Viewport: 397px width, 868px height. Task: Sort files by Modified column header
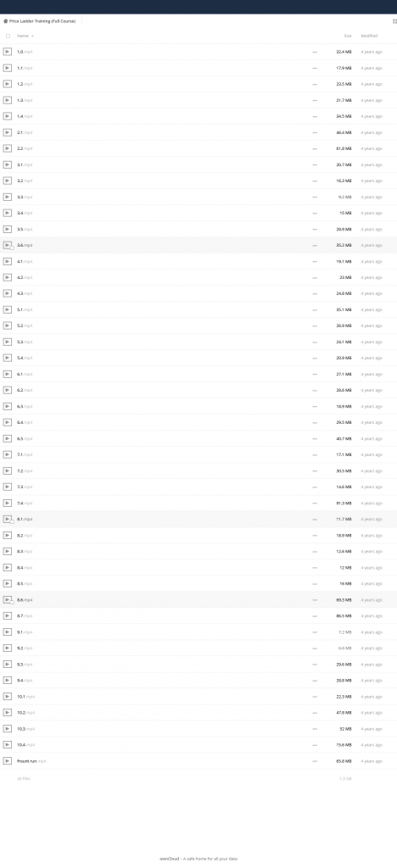pos(369,36)
